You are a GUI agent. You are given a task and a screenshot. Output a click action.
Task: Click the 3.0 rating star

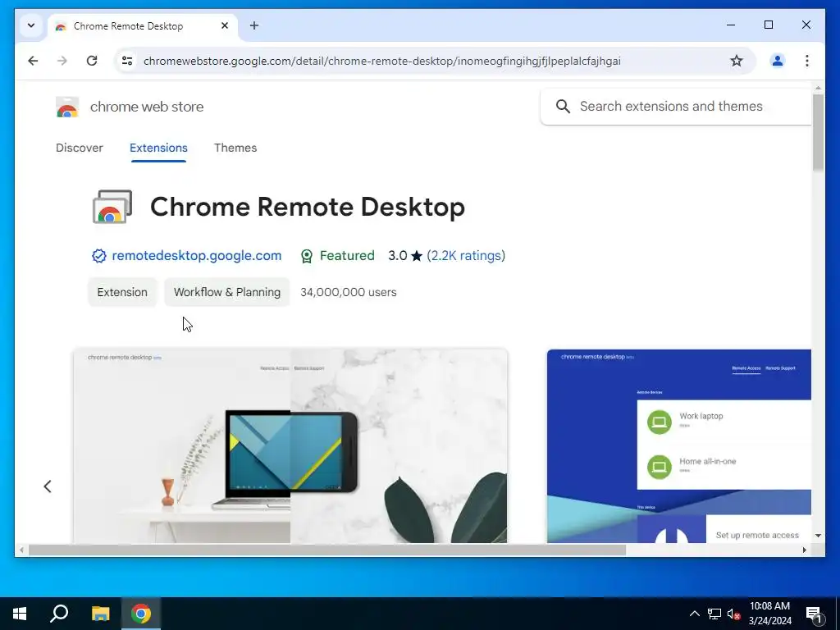pos(416,256)
